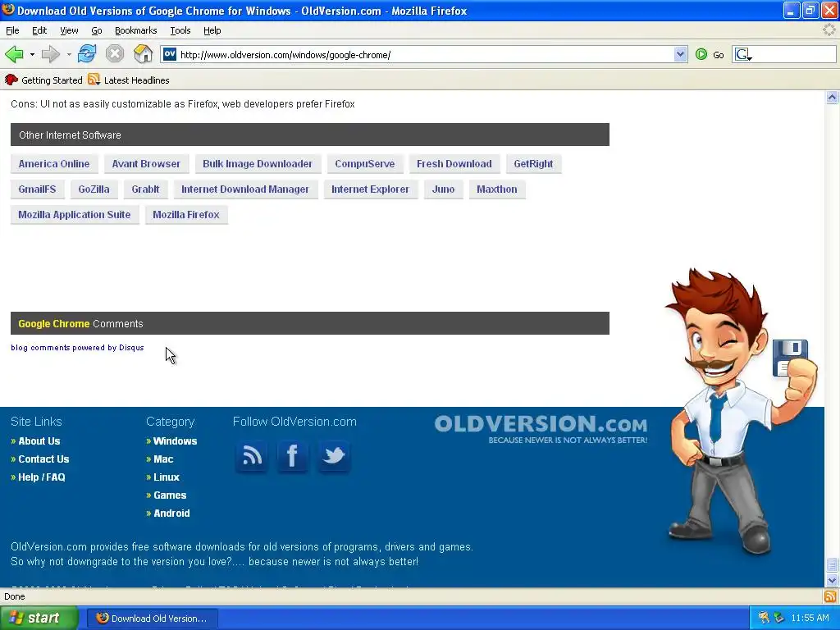Click the Back navigation arrow

pyautogui.click(x=15, y=54)
